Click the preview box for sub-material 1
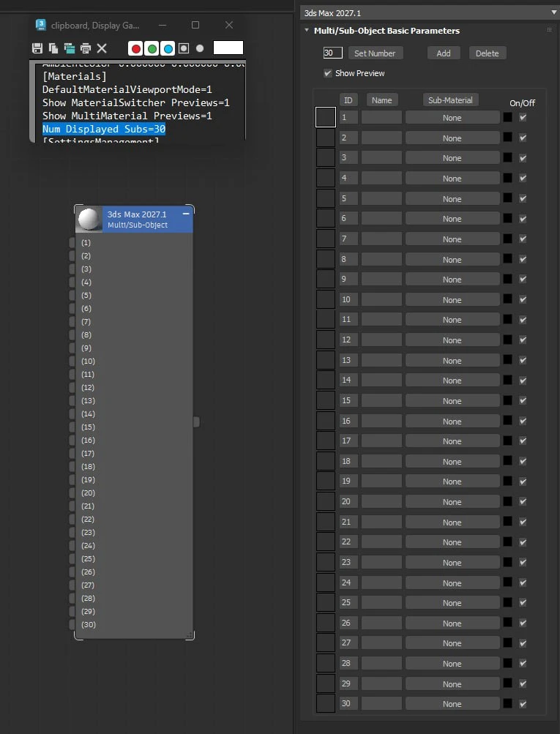The width and height of the screenshot is (560, 734). (x=326, y=117)
